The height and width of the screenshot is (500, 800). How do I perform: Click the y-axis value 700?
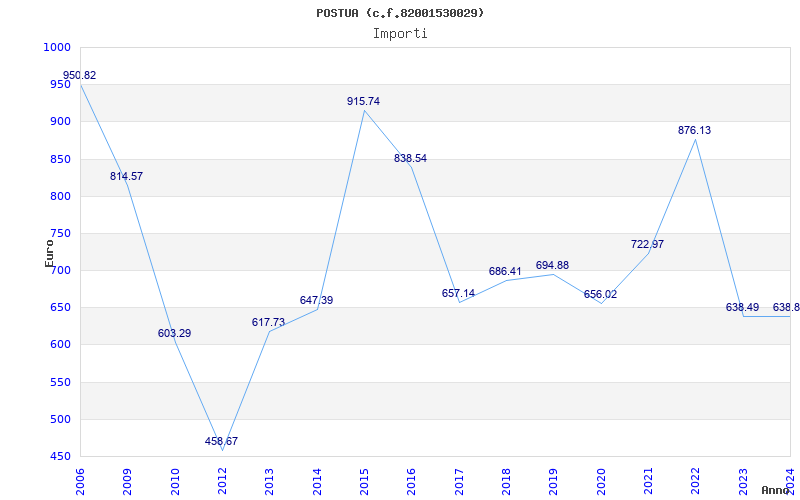[x=60, y=271]
